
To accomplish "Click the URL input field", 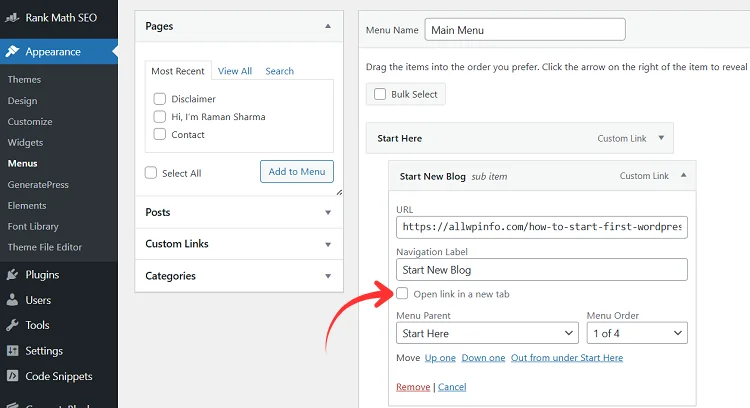I will [541, 227].
